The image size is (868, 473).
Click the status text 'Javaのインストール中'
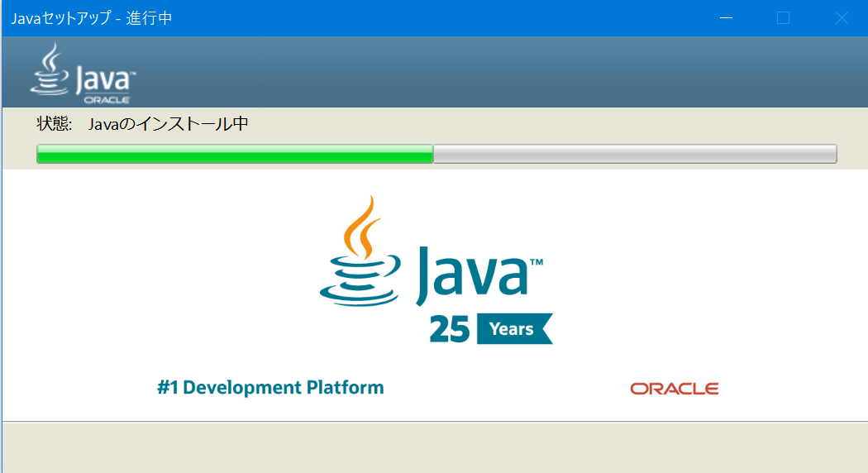[x=169, y=123]
